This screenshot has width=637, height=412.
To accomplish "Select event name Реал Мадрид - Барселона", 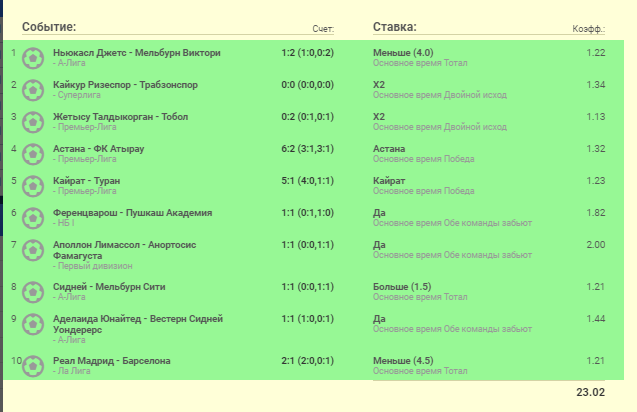I will click(112, 361).
